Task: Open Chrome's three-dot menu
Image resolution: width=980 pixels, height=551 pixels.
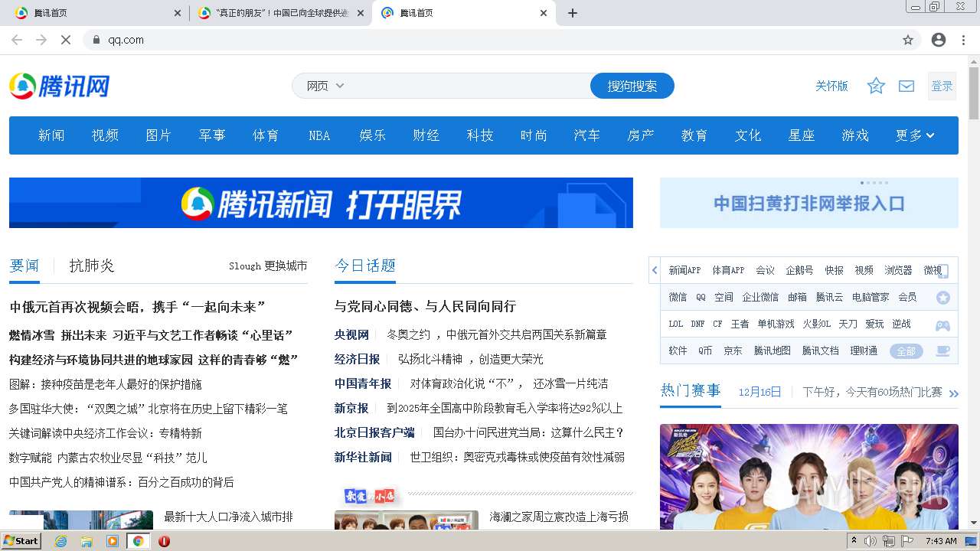Action: point(963,40)
